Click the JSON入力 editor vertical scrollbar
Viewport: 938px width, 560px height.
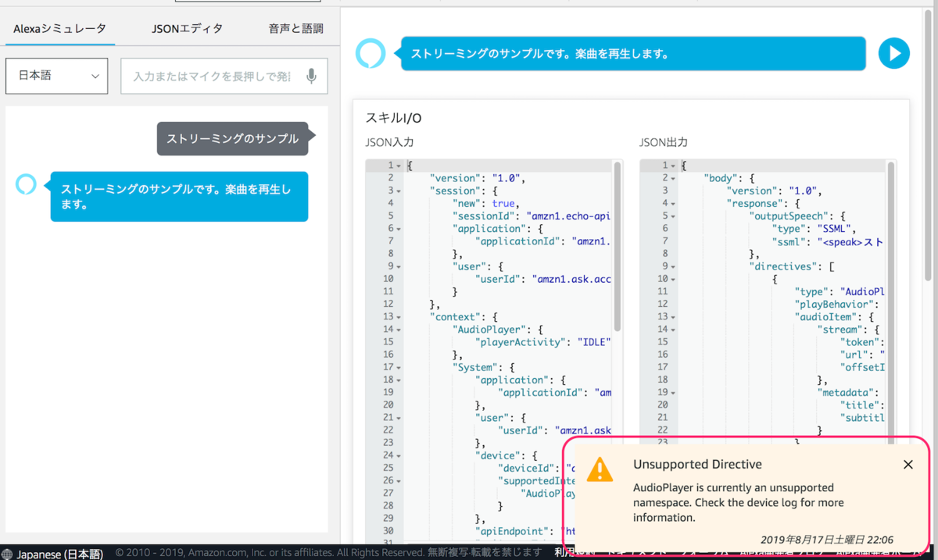coord(618,246)
